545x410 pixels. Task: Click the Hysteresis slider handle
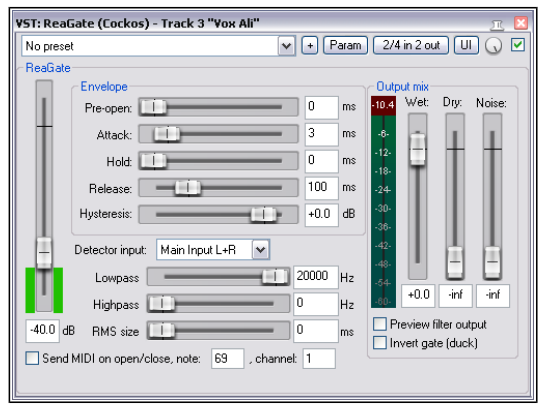[x=264, y=214]
